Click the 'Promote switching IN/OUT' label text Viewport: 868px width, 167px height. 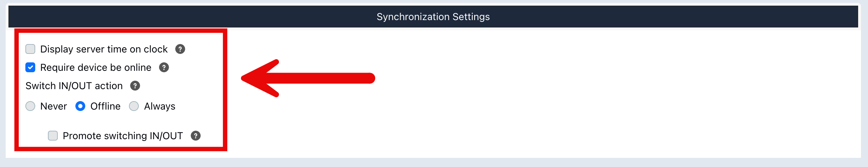click(123, 136)
